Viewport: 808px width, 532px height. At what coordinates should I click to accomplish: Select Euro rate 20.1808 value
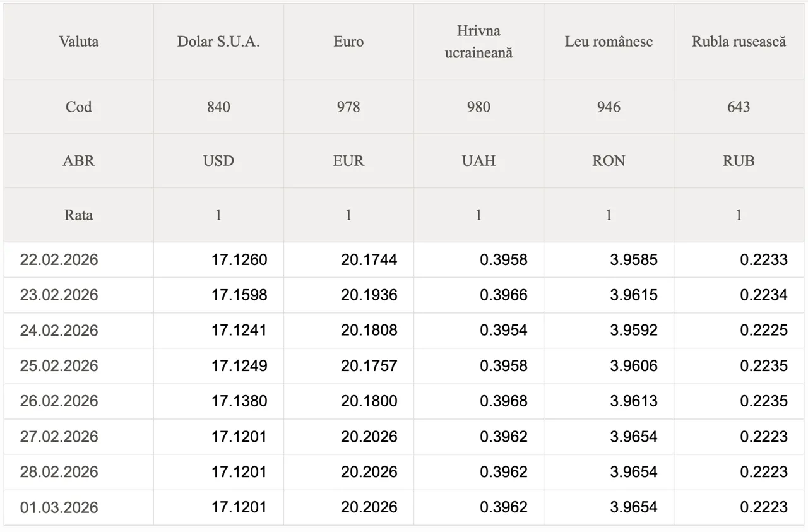(x=369, y=331)
